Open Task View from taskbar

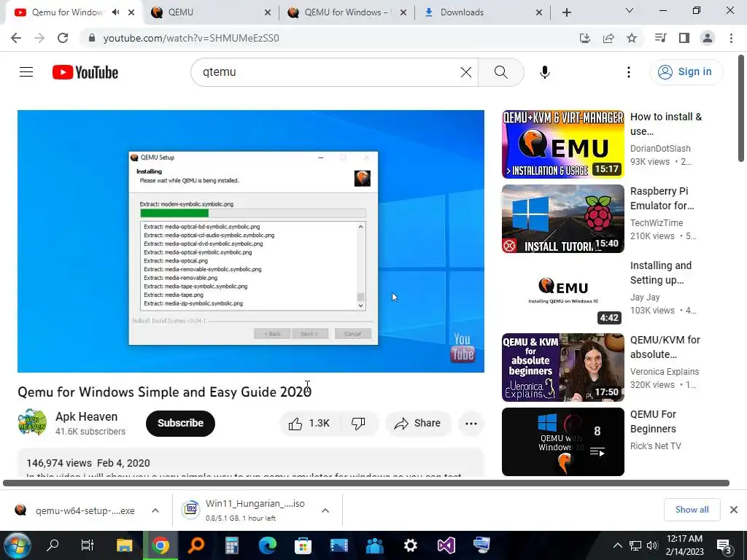[88, 545]
